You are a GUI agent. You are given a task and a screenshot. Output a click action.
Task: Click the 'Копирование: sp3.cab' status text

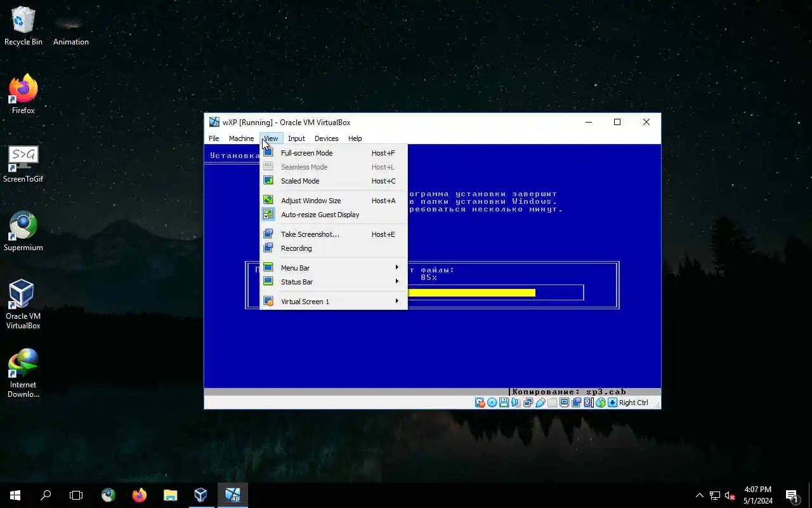(569, 392)
